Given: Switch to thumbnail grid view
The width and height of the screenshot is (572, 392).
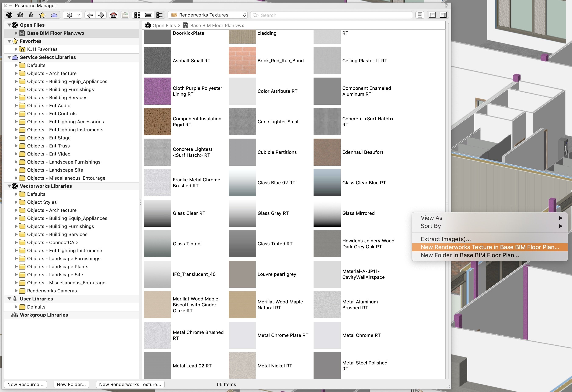Looking at the screenshot, I should pos(137,15).
